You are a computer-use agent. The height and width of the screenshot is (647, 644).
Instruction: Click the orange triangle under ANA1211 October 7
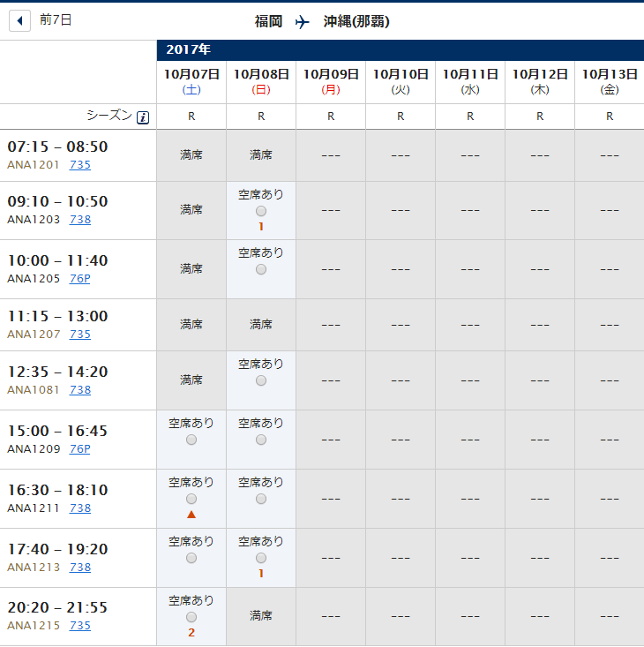tap(191, 515)
